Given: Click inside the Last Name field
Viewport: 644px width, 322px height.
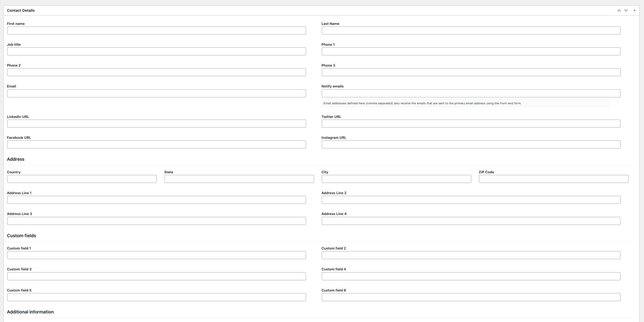Looking at the screenshot, I should [x=471, y=30].
